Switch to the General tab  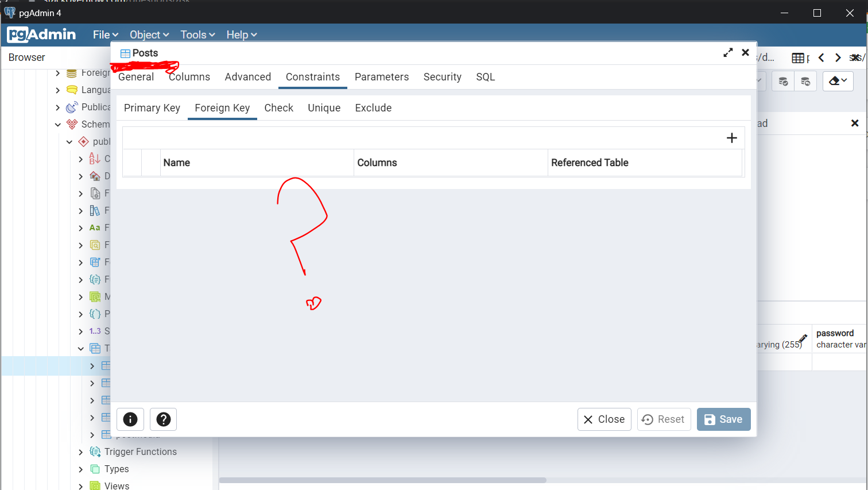[x=136, y=77]
